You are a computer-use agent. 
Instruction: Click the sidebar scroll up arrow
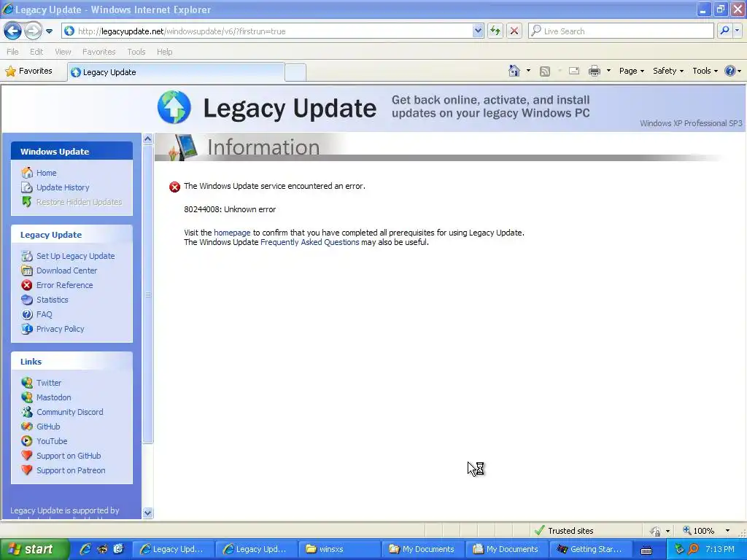pos(147,139)
